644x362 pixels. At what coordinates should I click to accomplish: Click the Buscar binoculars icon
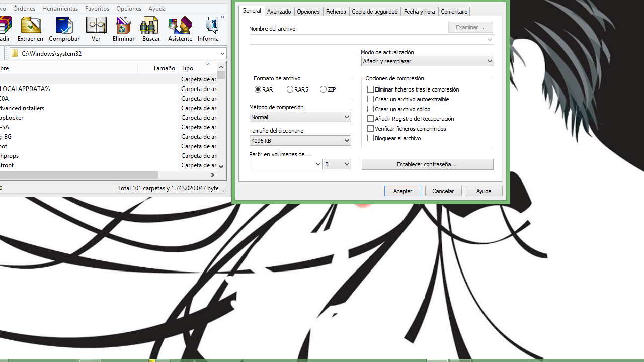coord(151,29)
